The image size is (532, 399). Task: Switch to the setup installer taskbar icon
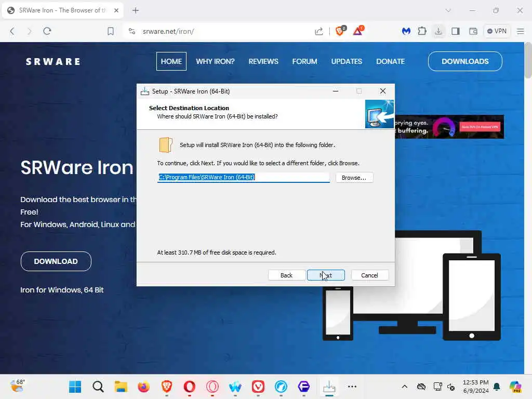(329, 387)
